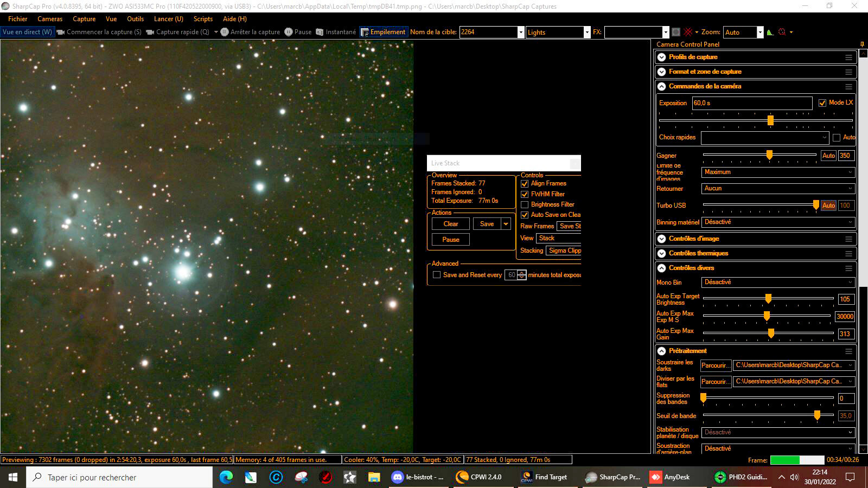Image resolution: width=868 pixels, height=488 pixels.
Task: Adjust the Seuil de bande slider handle
Action: tap(817, 415)
